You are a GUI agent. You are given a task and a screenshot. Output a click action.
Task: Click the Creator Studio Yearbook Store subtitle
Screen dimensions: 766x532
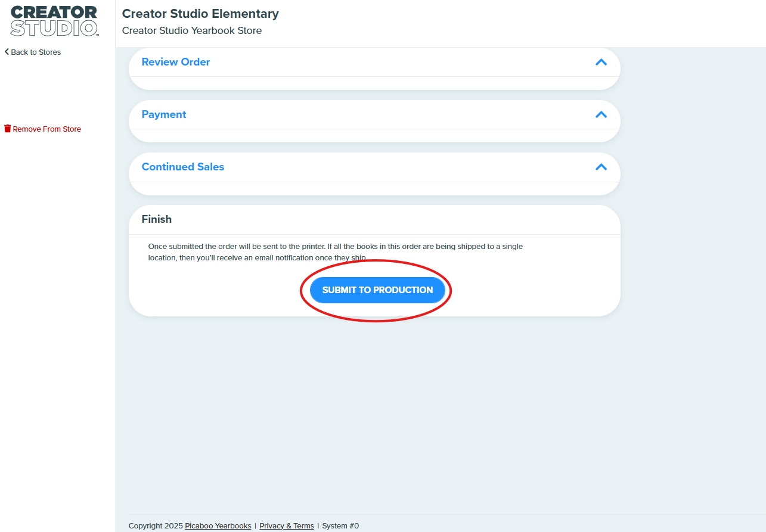192,30
